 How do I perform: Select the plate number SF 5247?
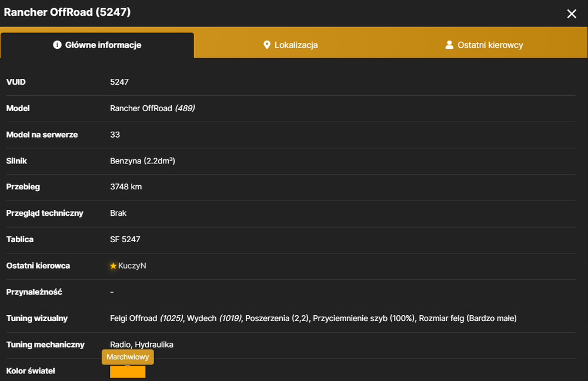tap(125, 239)
